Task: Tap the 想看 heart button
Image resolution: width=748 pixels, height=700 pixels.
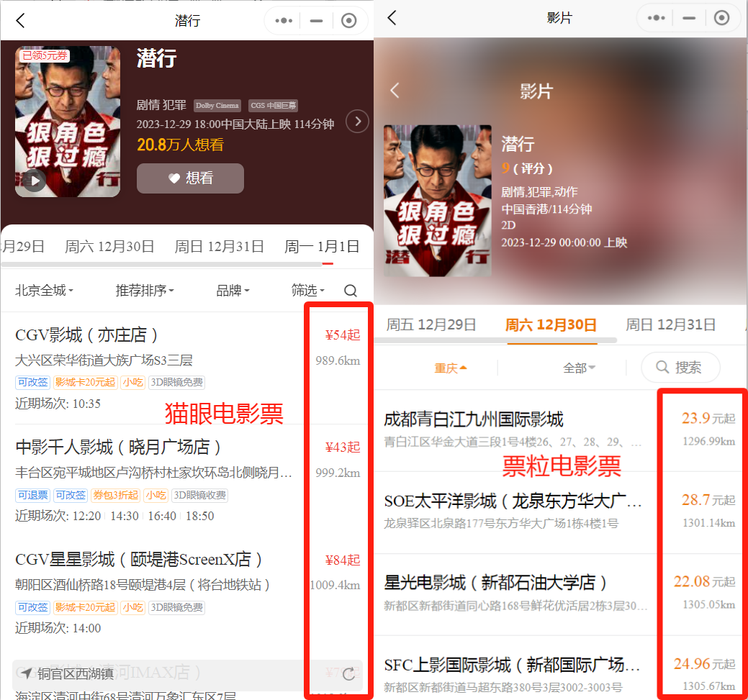Action: (x=190, y=178)
